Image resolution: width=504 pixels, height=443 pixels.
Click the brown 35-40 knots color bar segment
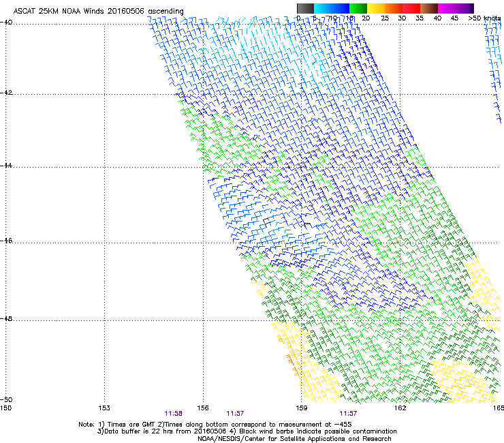click(429, 8)
